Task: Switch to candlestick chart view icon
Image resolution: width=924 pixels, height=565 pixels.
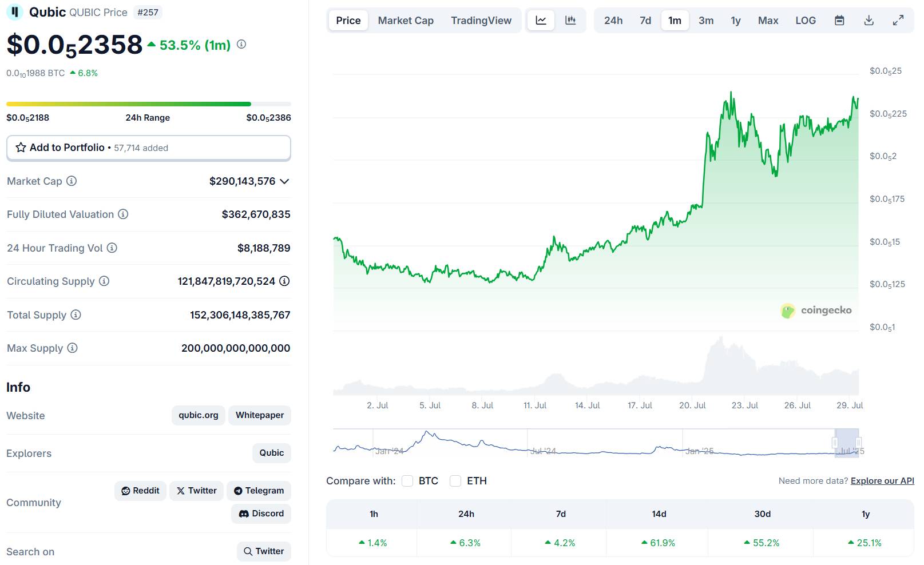Action: [570, 21]
